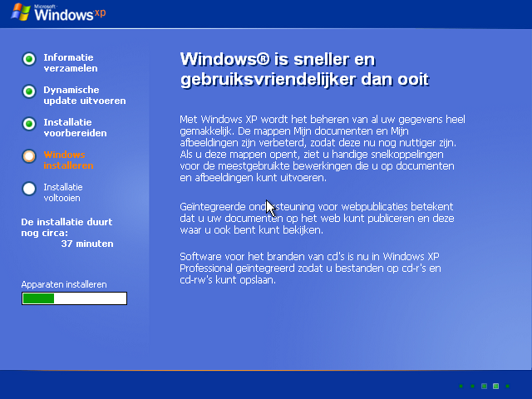Click the orange indicator beside Windows installeren

click(x=29, y=155)
